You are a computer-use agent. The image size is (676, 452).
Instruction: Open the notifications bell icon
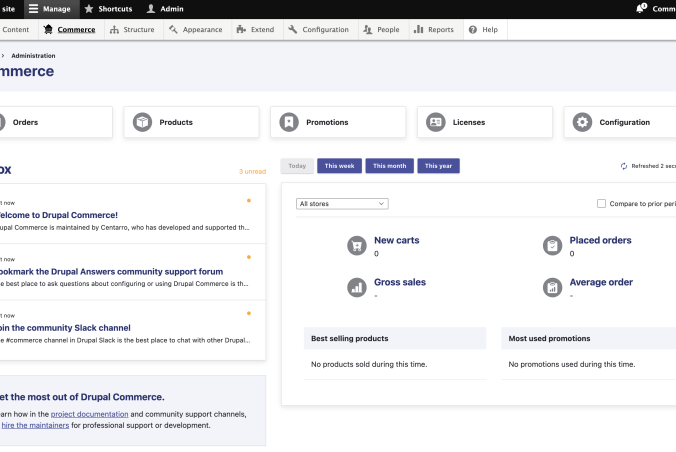coord(641,8)
